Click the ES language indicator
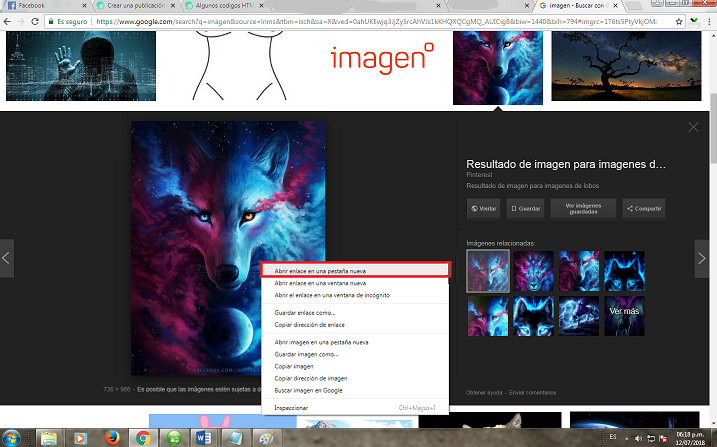Screen dimensions: 717x447 click(x=613, y=437)
